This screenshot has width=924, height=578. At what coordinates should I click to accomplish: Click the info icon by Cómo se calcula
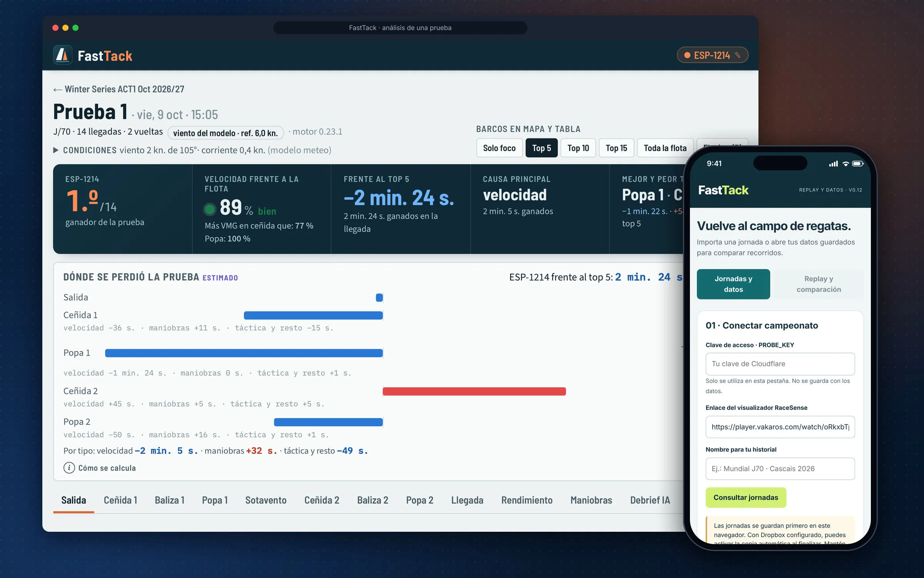69,468
